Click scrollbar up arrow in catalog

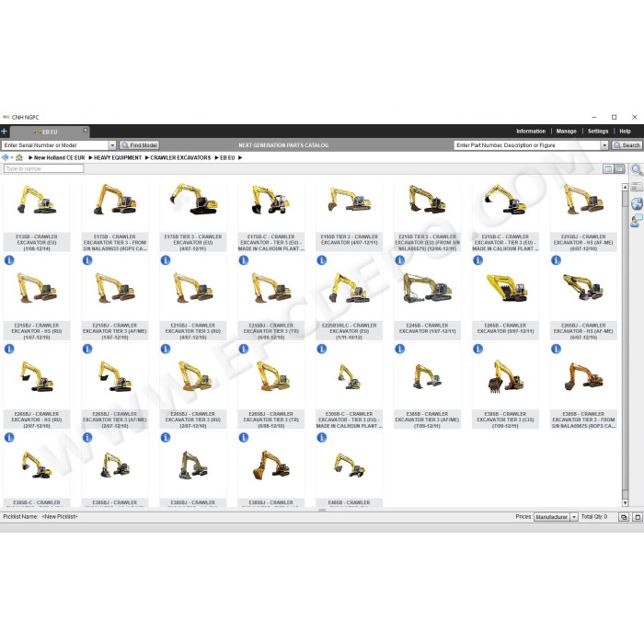[x=625, y=187]
